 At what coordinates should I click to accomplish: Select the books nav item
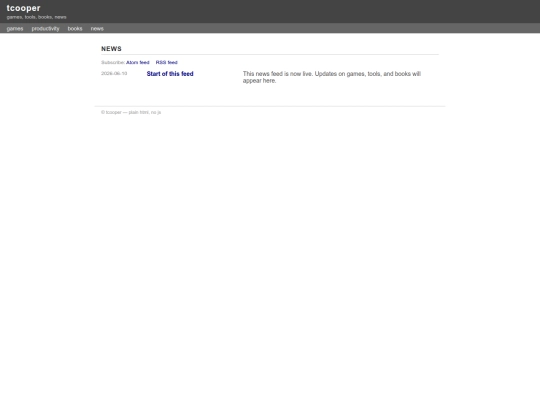point(75,29)
